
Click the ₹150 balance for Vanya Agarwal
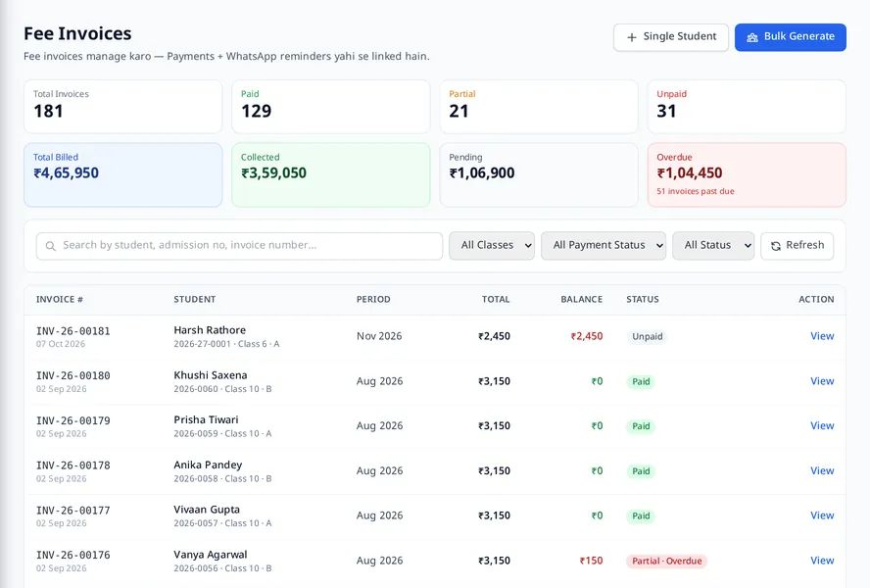(x=591, y=561)
